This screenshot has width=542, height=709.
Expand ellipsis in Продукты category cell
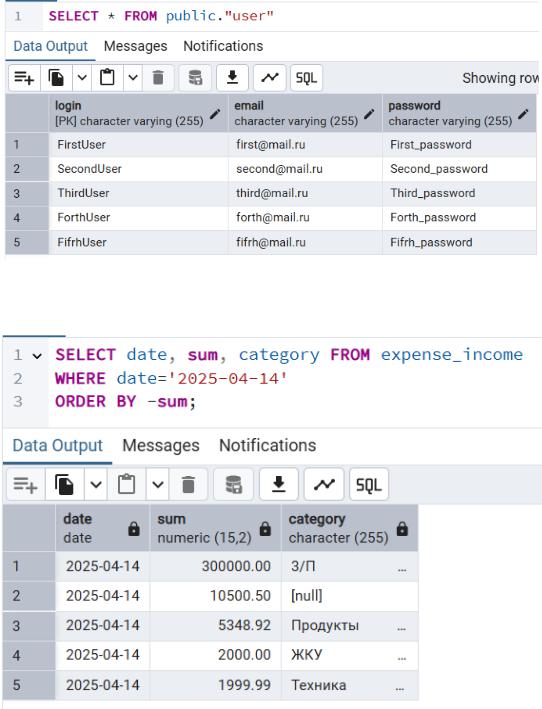coord(401,629)
